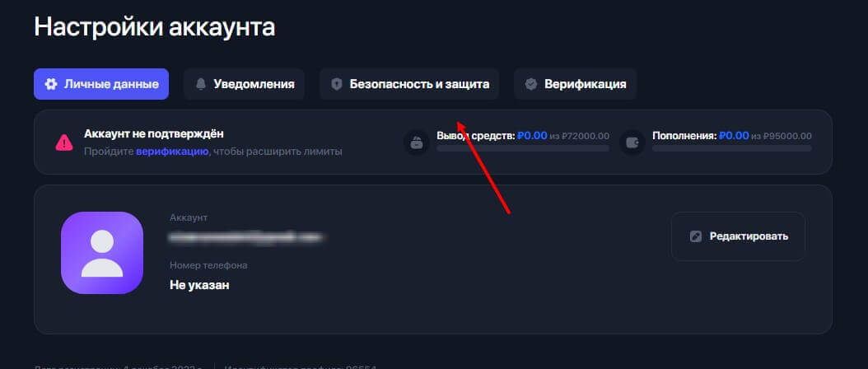The height and width of the screenshot is (369, 868).
Task: Click the checkmark badge icon by Верификация
Action: pyautogui.click(x=531, y=84)
